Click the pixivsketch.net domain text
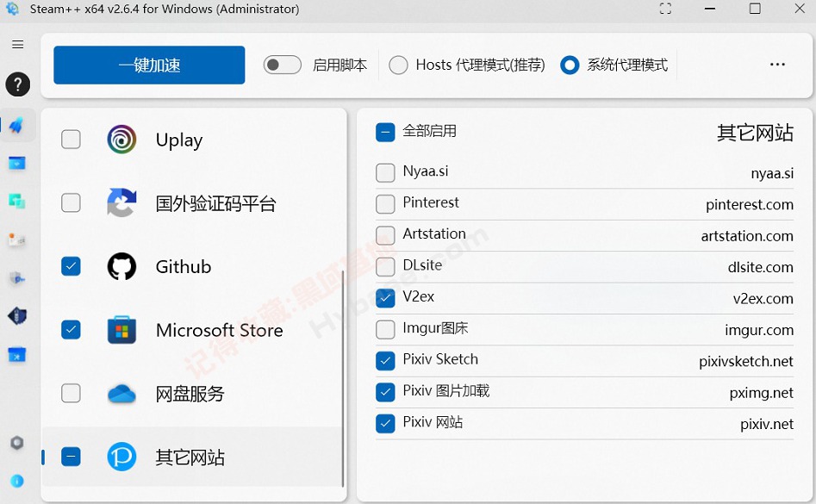Image resolution: width=816 pixels, height=504 pixels. coord(745,361)
